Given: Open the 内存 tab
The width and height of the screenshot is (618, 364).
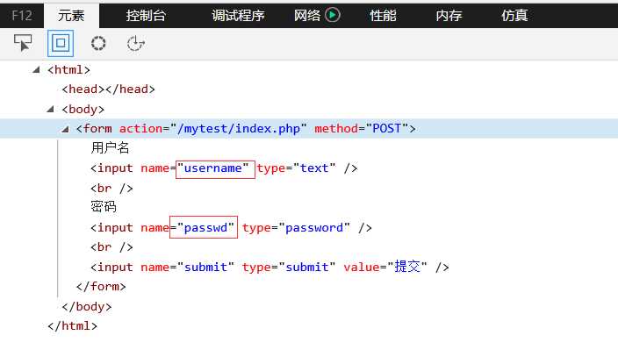Looking at the screenshot, I should coord(449,16).
